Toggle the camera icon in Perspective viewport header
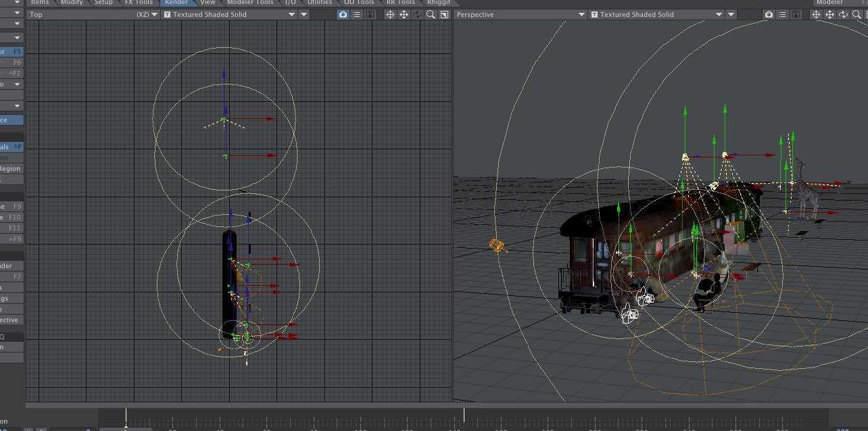This screenshot has height=431, width=868. tap(769, 14)
